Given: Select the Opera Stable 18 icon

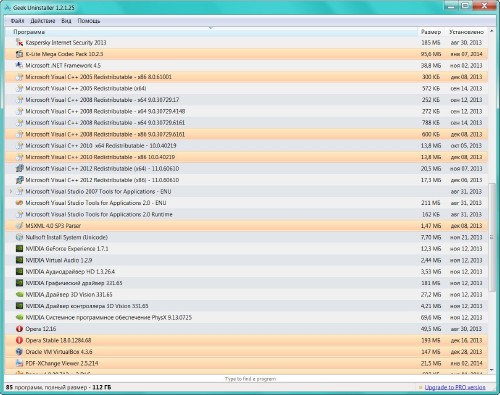Looking at the screenshot, I should pyautogui.click(x=19, y=340).
